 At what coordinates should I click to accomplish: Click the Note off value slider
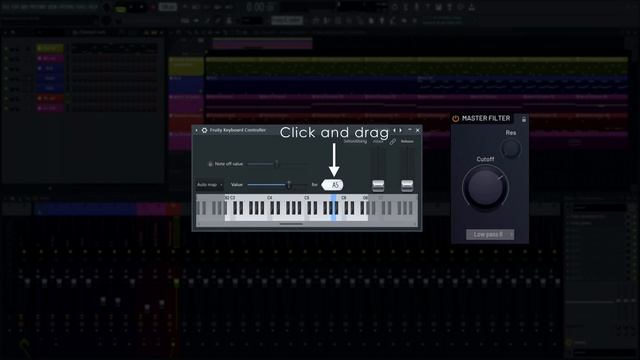tap(278, 164)
